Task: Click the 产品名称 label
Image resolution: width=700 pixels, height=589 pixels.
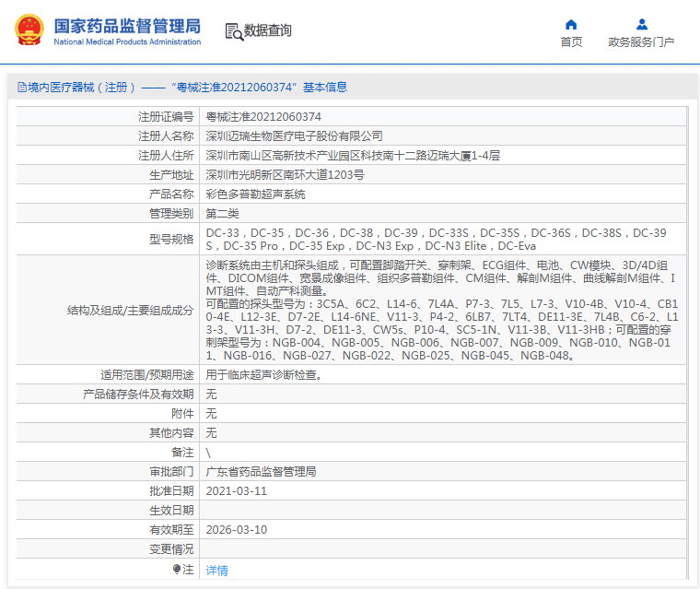Action: [x=171, y=194]
